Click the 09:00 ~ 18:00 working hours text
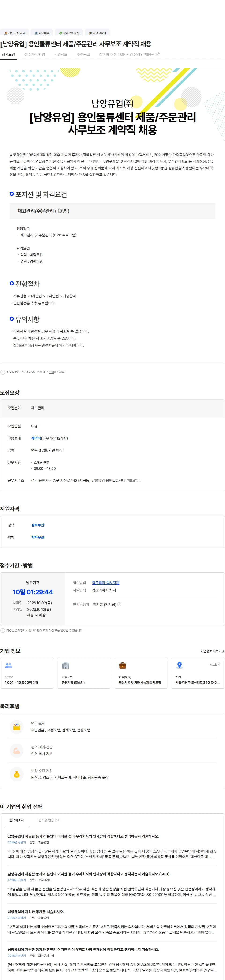 [45, 469]
